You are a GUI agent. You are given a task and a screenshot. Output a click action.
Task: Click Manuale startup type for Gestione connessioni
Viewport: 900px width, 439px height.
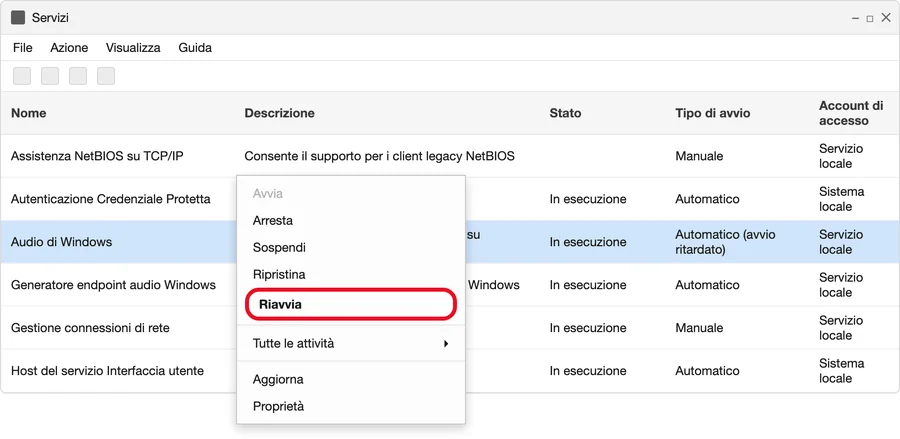point(699,328)
